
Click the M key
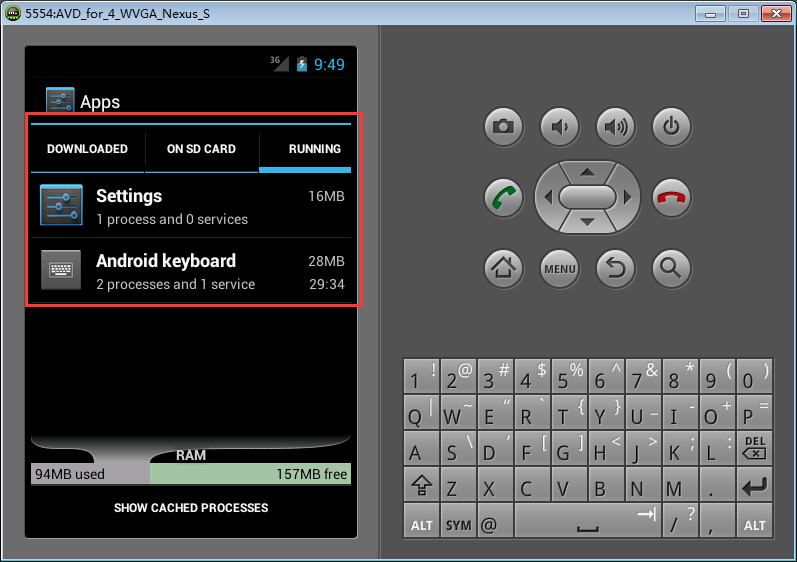point(680,485)
